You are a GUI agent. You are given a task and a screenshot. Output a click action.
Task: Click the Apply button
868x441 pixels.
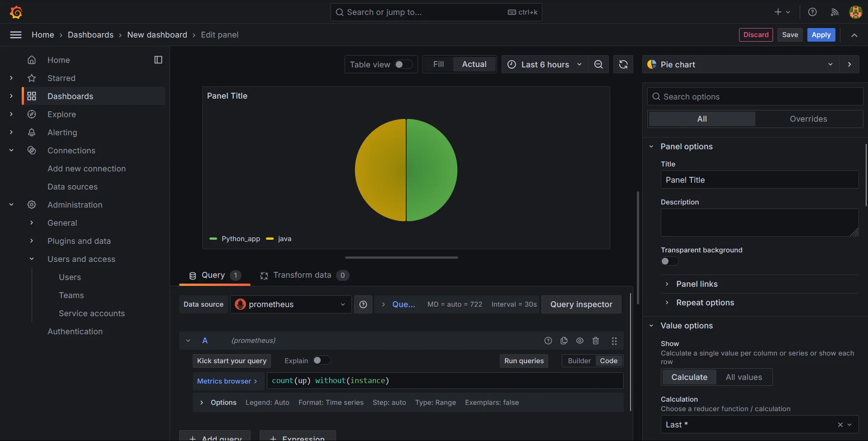(821, 35)
